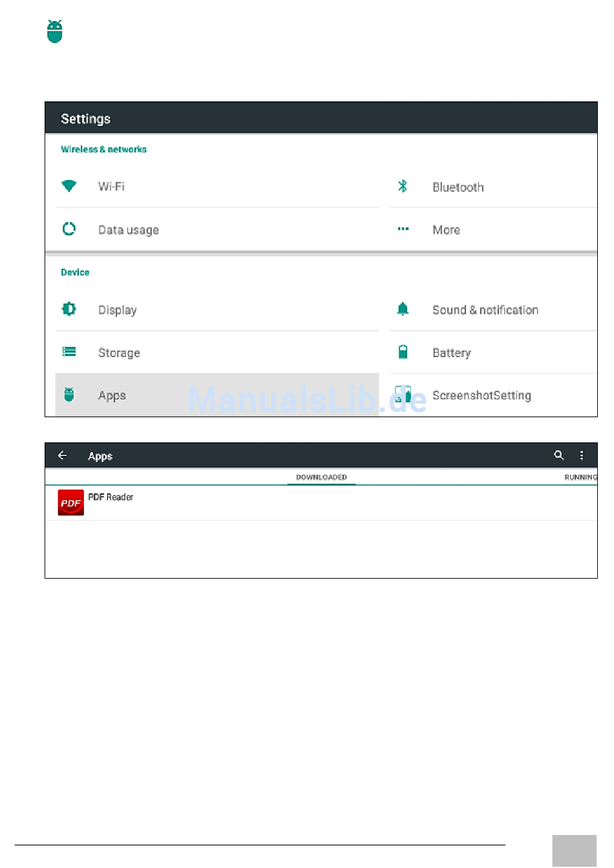Tap the search magnifier in Apps bar
The height and width of the screenshot is (868, 614).
559,455
